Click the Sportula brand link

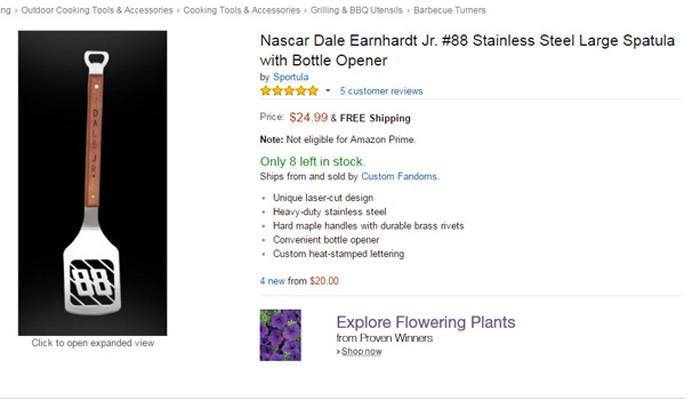291,77
